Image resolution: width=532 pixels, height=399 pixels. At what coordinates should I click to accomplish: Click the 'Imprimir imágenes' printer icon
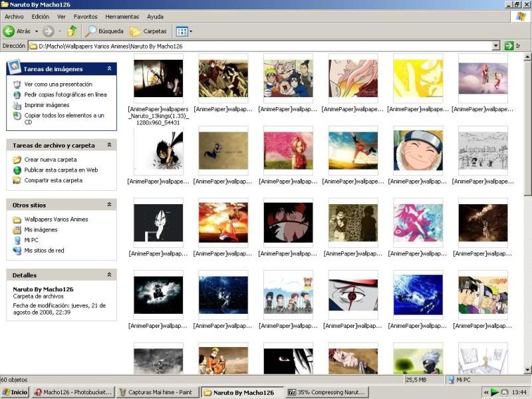17,105
